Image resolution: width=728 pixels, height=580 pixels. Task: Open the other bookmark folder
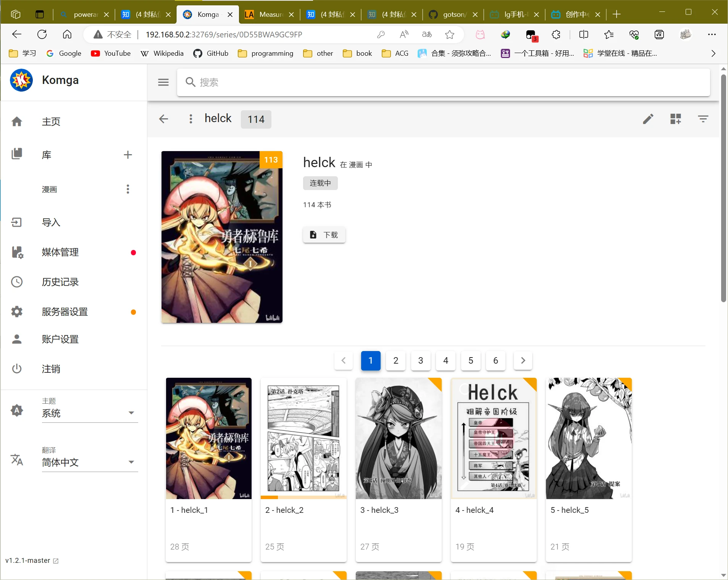pyautogui.click(x=318, y=53)
